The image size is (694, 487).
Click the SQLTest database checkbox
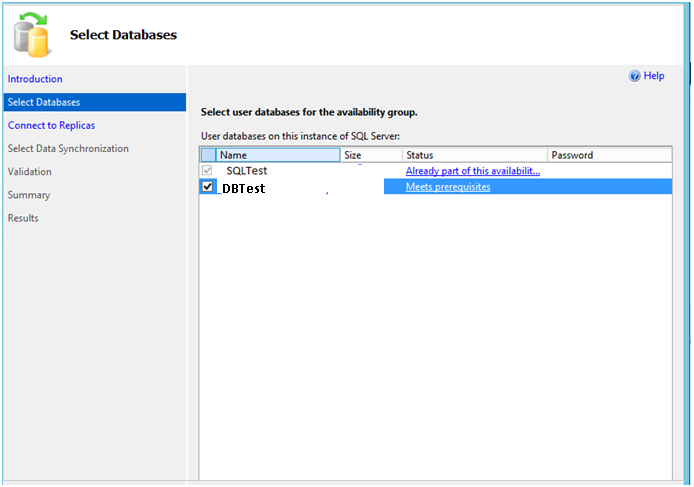pos(208,171)
